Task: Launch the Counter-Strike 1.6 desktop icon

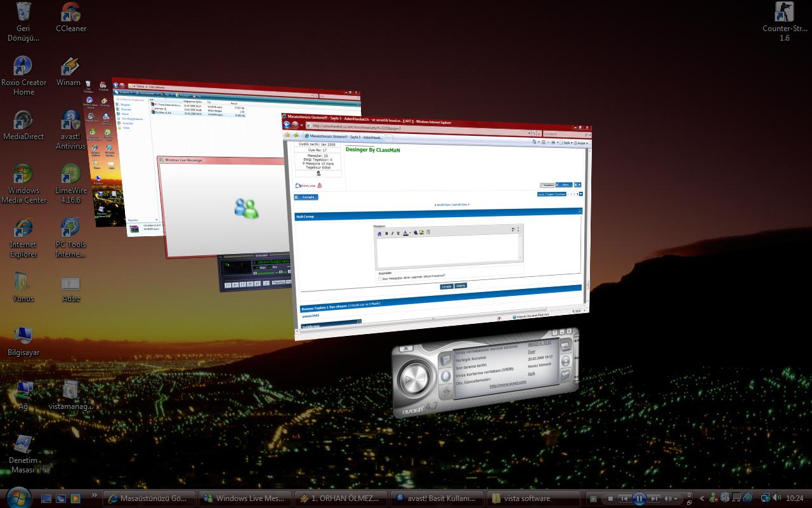Action: (785, 14)
